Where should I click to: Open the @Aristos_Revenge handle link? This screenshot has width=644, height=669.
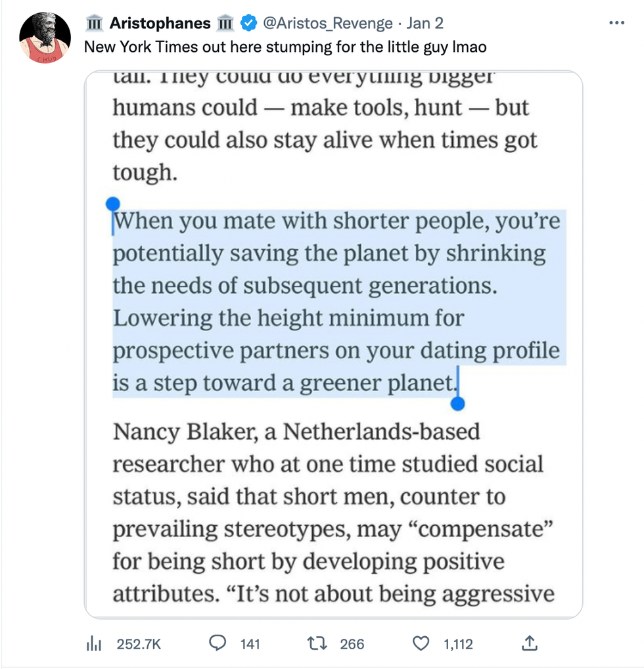(x=328, y=24)
